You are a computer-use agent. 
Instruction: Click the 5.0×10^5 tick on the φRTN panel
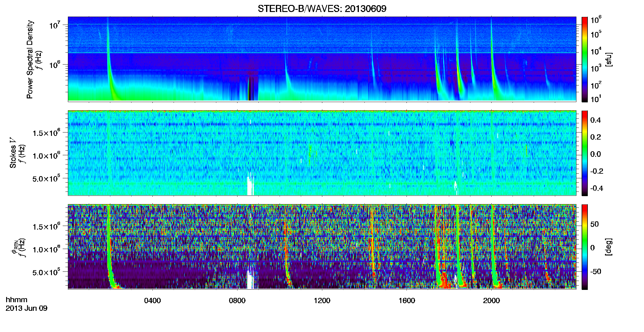(x=46, y=272)
